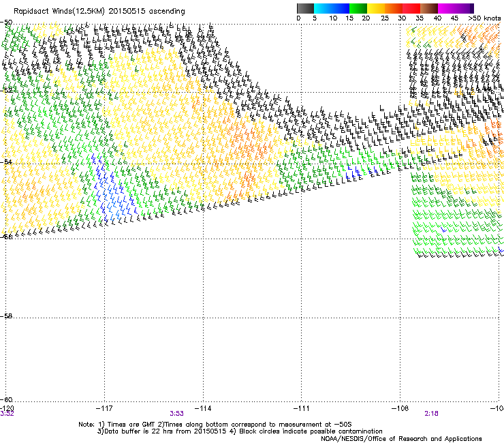The image size is (504, 443).
Task: Click the '-58' latitude axis label
Action: point(6,316)
